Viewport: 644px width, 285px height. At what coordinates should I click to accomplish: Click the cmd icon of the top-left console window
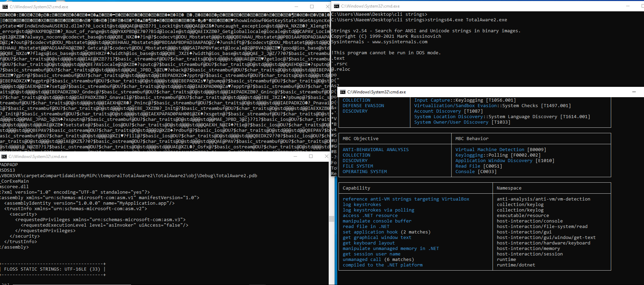pyautogui.click(x=5, y=7)
